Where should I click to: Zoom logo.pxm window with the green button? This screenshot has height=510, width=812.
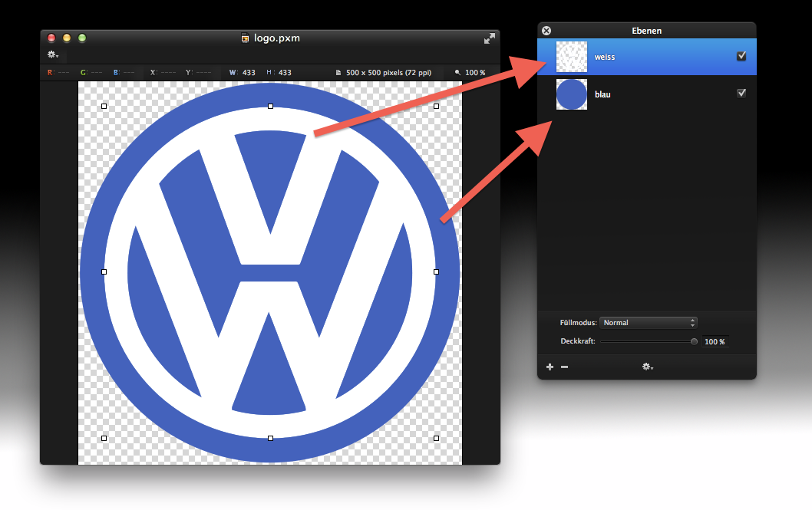82,38
